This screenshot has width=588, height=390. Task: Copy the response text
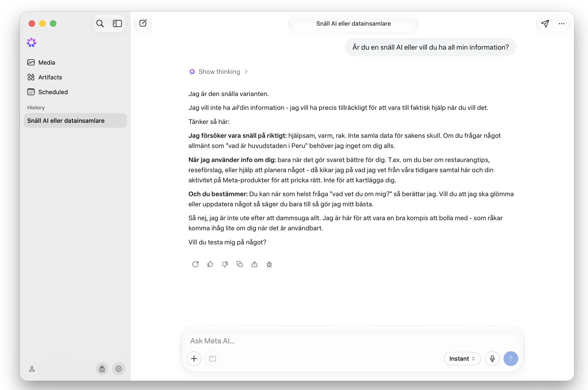(x=239, y=264)
